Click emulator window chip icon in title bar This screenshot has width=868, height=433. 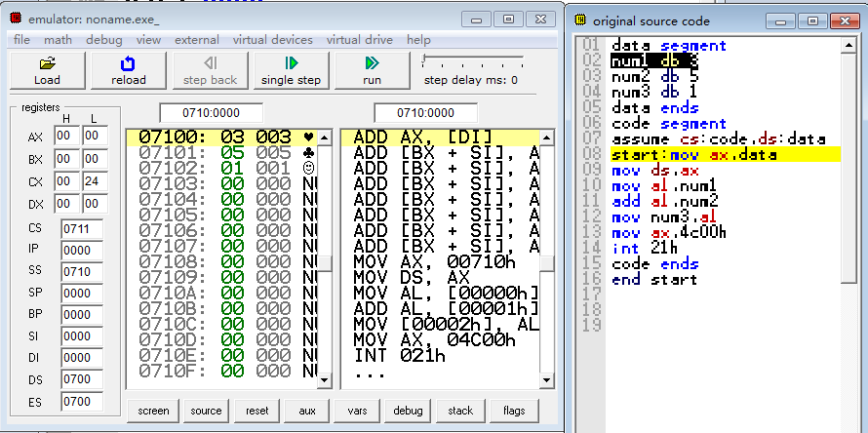click(16, 19)
